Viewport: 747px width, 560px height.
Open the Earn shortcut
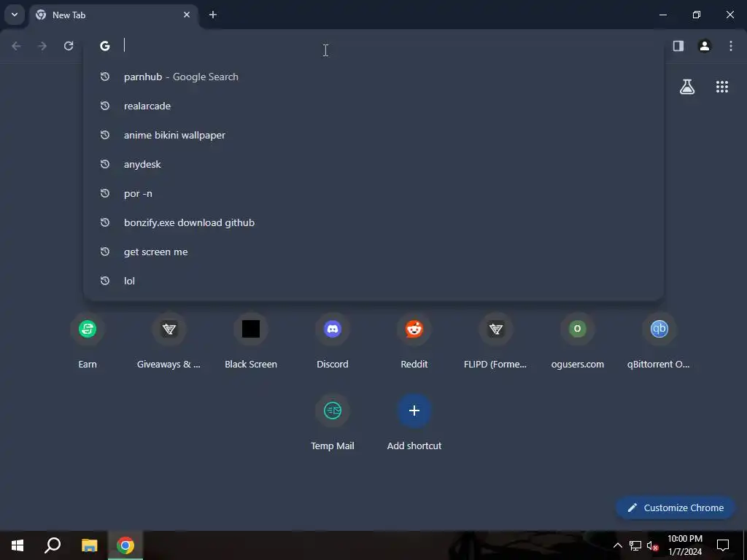click(x=88, y=341)
